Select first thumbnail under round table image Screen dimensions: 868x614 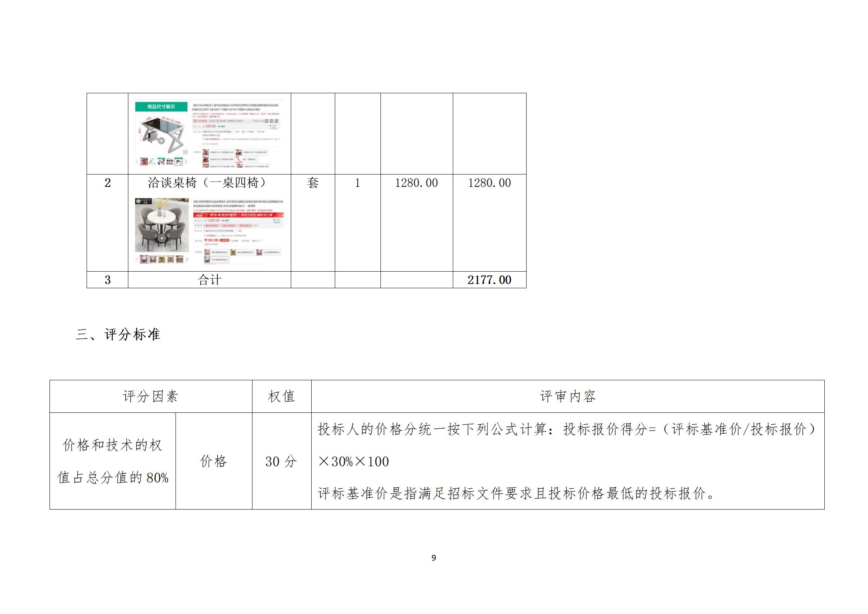(144, 259)
